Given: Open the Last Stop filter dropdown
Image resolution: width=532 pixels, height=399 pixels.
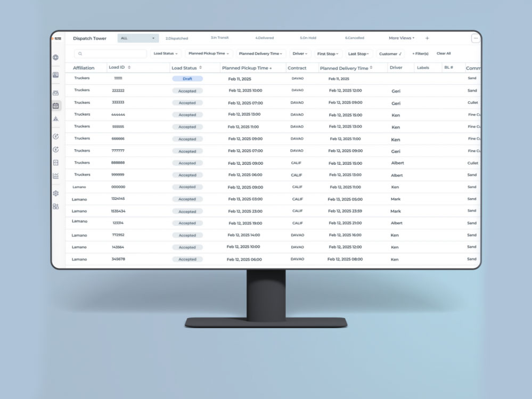Looking at the screenshot, I should click(x=358, y=54).
